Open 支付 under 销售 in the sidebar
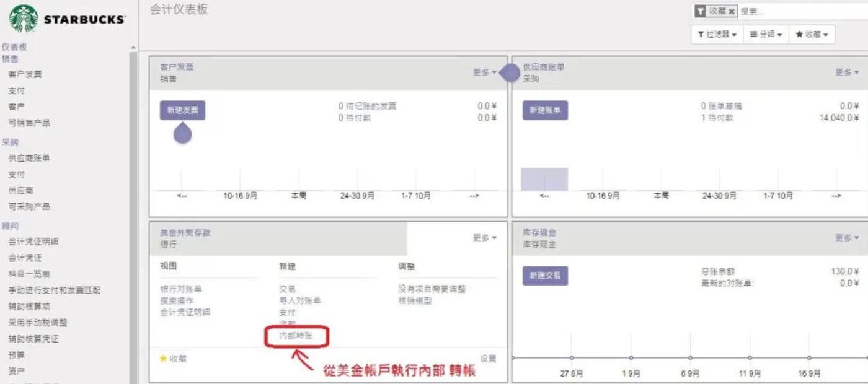 pyautogui.click(x=17, y=90)
